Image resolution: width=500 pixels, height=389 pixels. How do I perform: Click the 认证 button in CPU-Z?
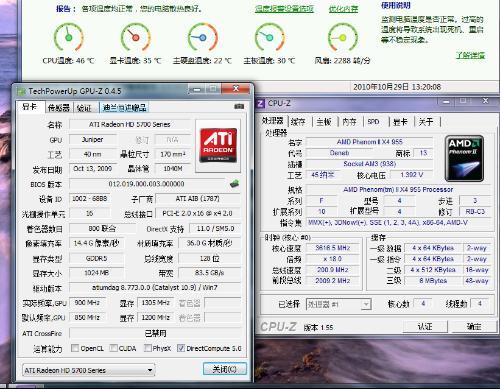[425, 326]
